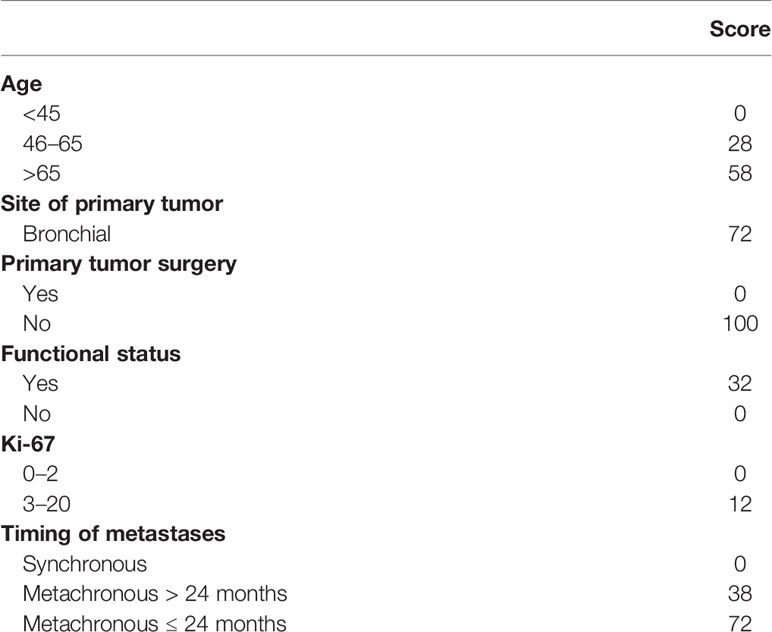The width and height of the screenshot is (772, 632).
Task: Click the score value 58
Action: tap(740, 174)
